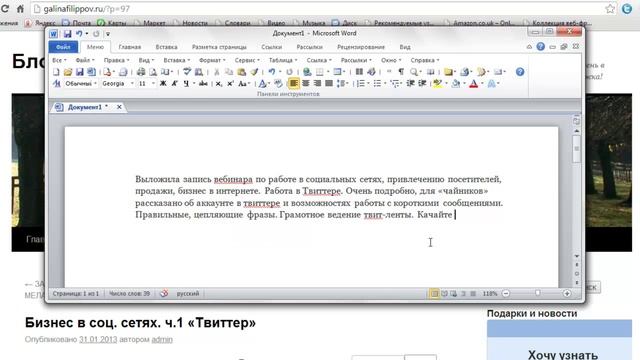Expand the Справка classic menu
Viewport: 640px width, 360px height.
pos(424,60)
